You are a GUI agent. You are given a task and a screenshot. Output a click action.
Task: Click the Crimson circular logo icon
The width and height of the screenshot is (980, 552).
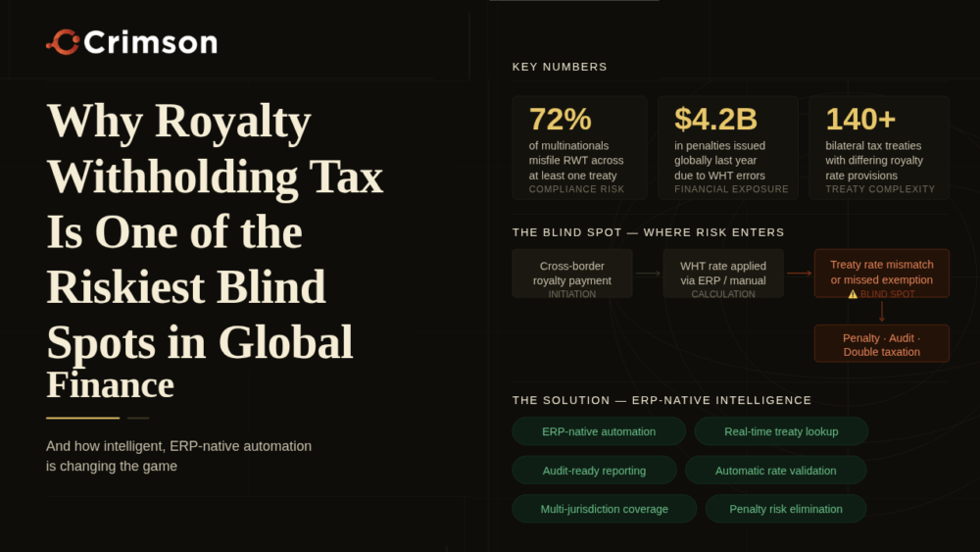click(x=63, y=42)
